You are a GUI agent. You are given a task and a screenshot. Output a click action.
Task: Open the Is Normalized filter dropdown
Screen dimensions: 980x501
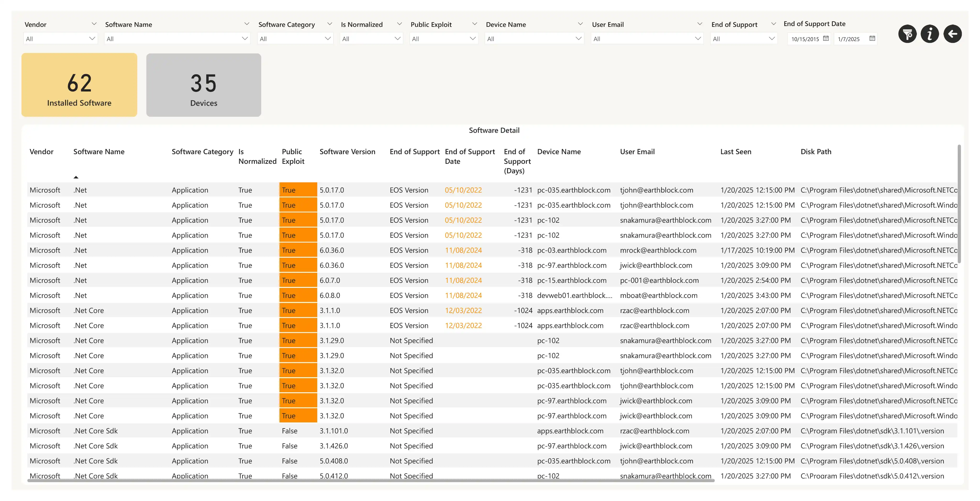[x=371, y=39]
